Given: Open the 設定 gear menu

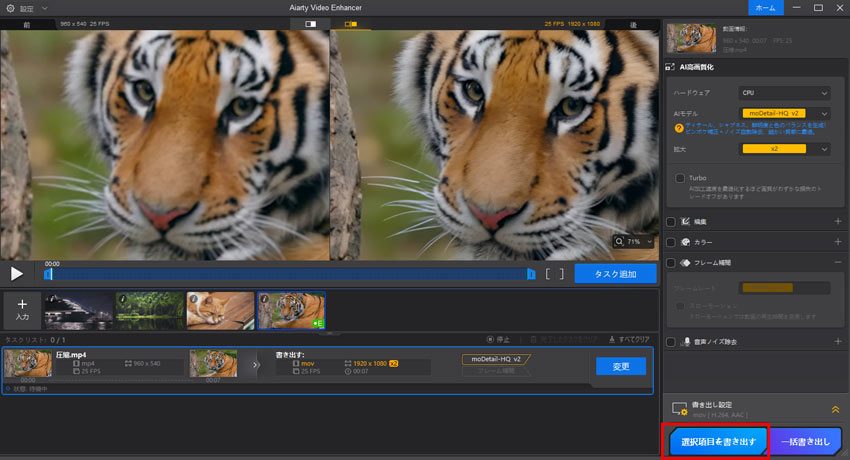Looking at the screenshot, I should (10, 8).
